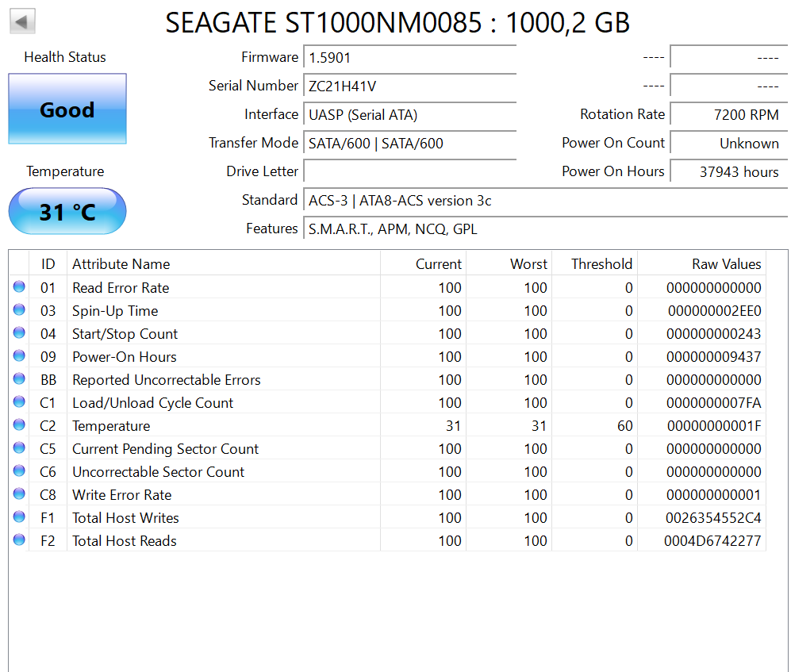Select the Total Host Reads attribute name
This screenshot has width=791, height=672.
(x=124, y=541)
